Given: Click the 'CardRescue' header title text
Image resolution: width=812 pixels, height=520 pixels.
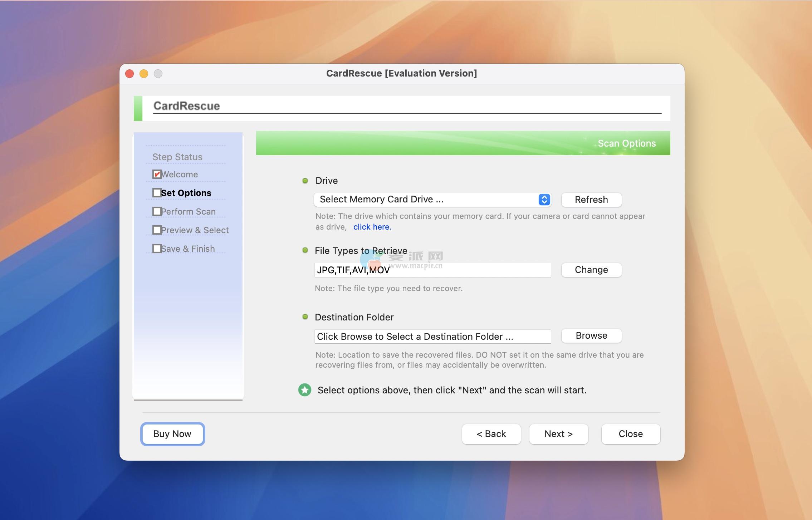Looking at the screenshot, I should [x=187, y=106].
